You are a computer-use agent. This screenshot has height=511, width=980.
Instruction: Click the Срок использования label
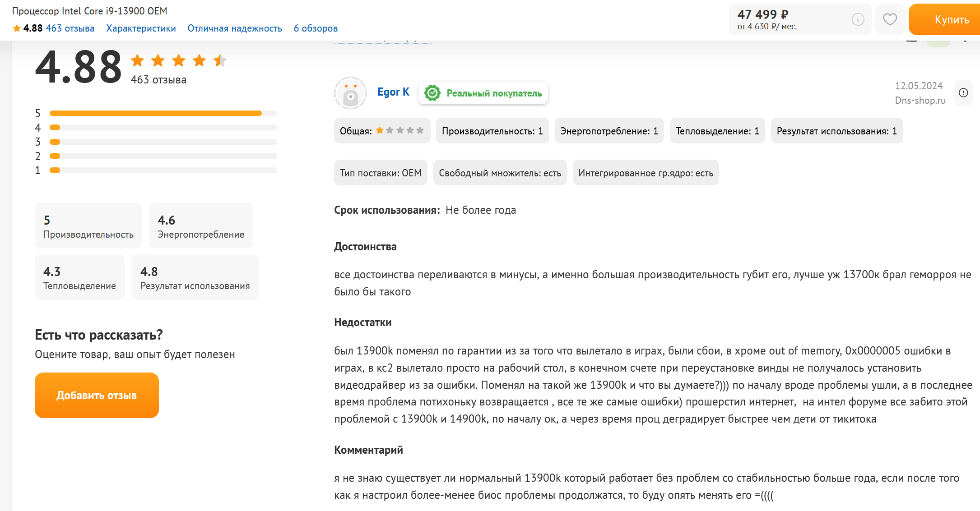[387, 210]
